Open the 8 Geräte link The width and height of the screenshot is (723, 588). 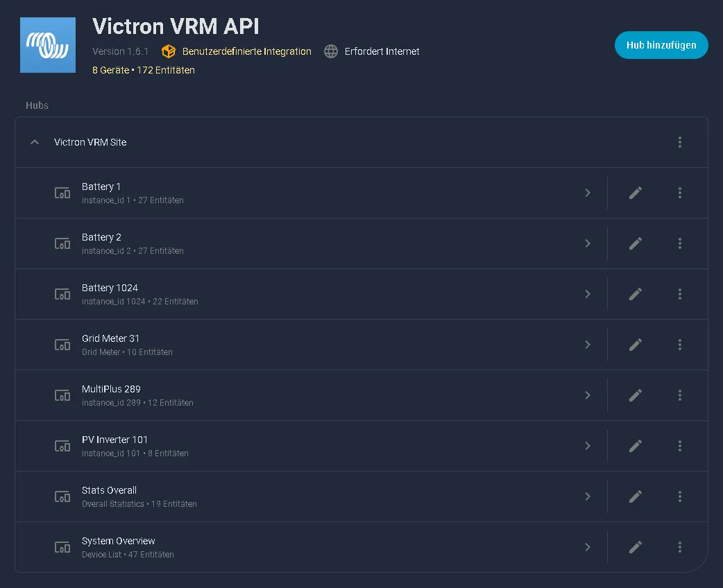(110, 70)
